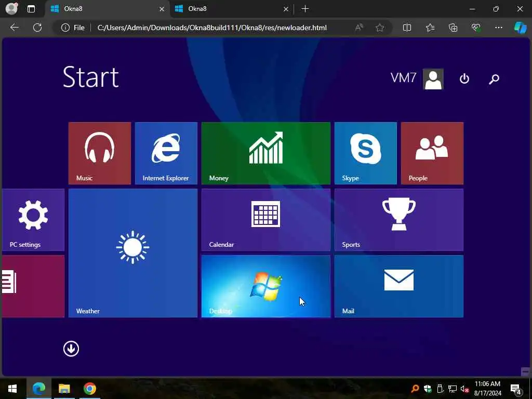Open the Favorites list button

click(430, 28)
